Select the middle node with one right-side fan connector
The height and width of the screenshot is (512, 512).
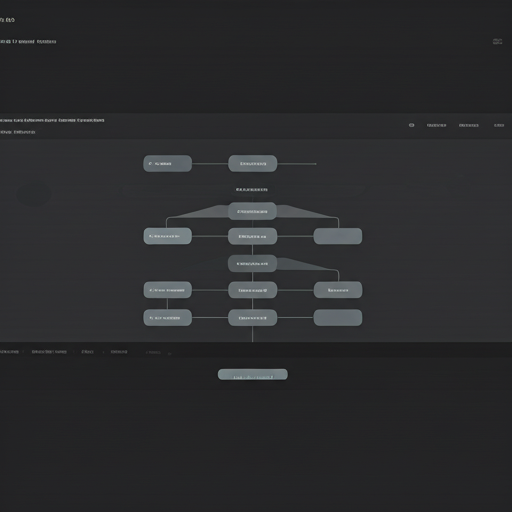point(252,264)
